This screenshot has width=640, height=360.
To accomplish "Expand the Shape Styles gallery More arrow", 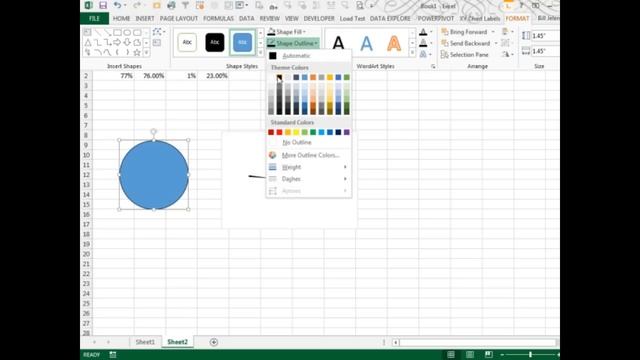I will (x=260, y=53).
